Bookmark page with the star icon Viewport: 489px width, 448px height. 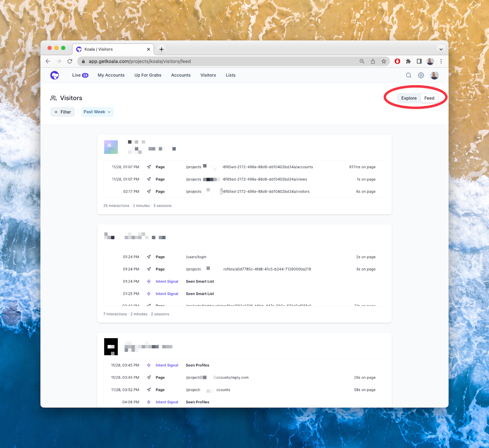[x=384, y=61]
